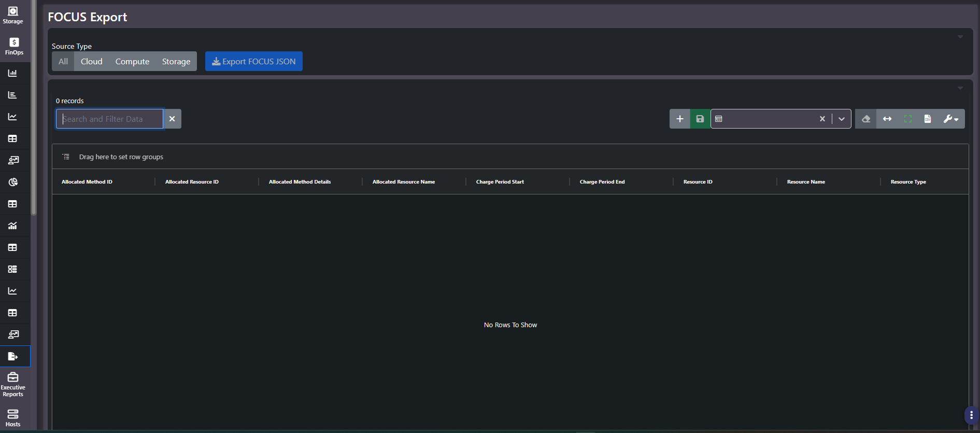Sort by Allocated Resource ID column
980x433 pixels.
192,182
